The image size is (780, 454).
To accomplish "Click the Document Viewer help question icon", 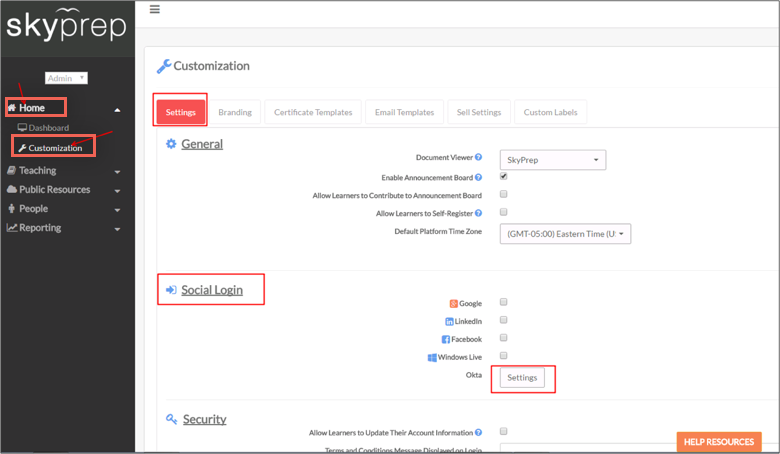I will pos(478,158).
